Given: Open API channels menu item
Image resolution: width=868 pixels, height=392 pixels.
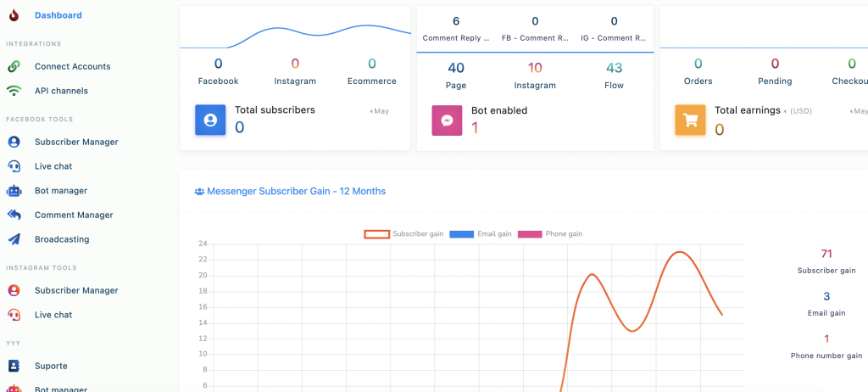Looking at the screenshot, I should [61, 91].
